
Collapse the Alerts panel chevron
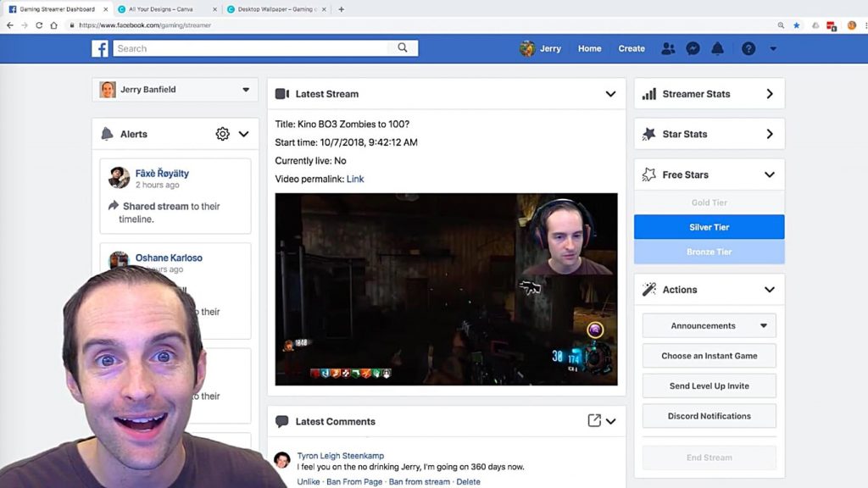coord(243,134)
